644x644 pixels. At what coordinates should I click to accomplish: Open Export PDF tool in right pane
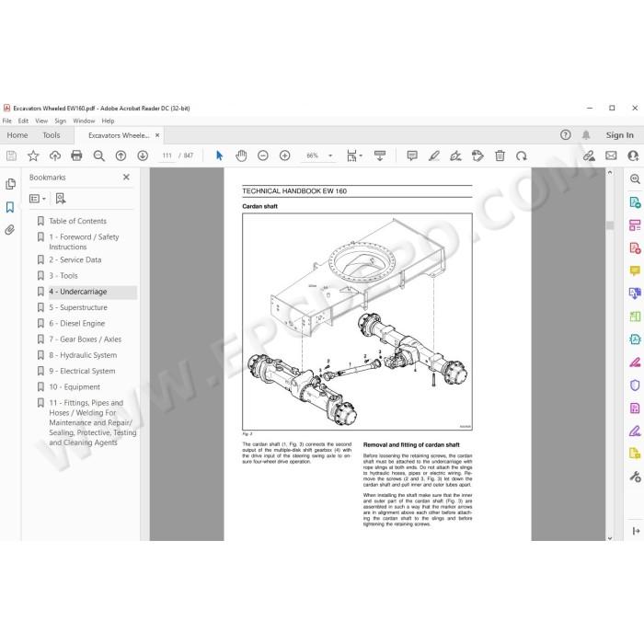point(635,202)
